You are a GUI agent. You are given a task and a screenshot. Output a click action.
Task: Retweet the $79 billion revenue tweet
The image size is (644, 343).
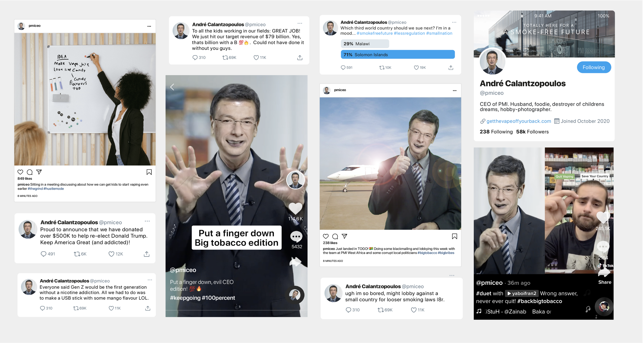coord(229,58)
